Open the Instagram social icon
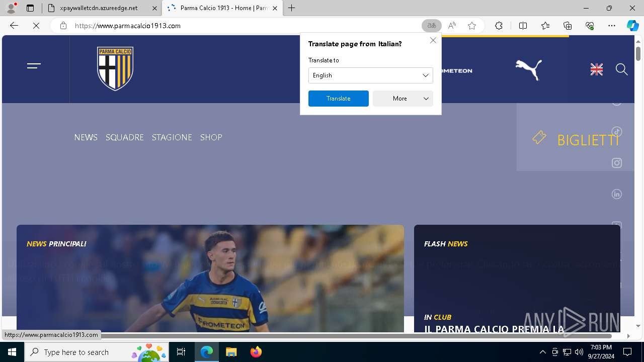This screenshot has height=362, width=644. (617, 163)
